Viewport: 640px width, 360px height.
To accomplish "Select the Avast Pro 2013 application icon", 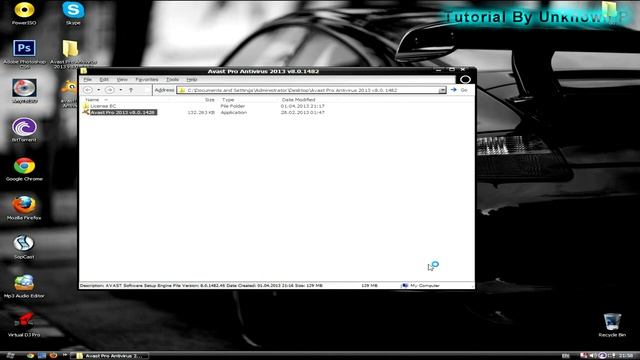I will (x=86, y=112).
